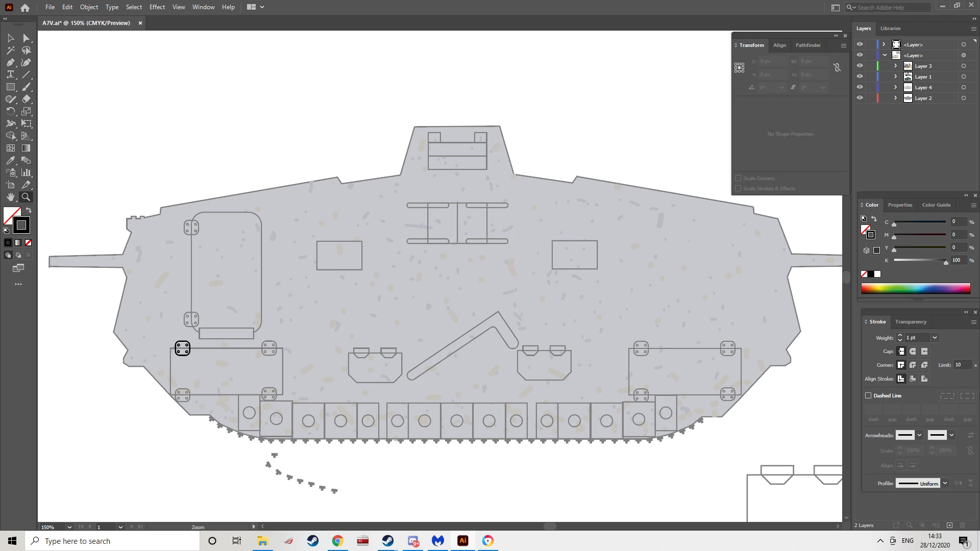Open the stroke Profile dropdown

(945, 483)
